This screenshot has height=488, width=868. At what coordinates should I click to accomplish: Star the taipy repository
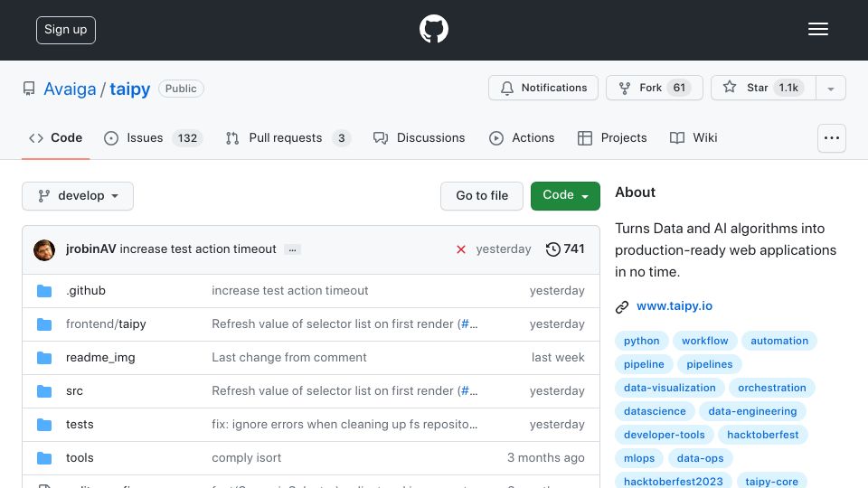pos(763,88)
